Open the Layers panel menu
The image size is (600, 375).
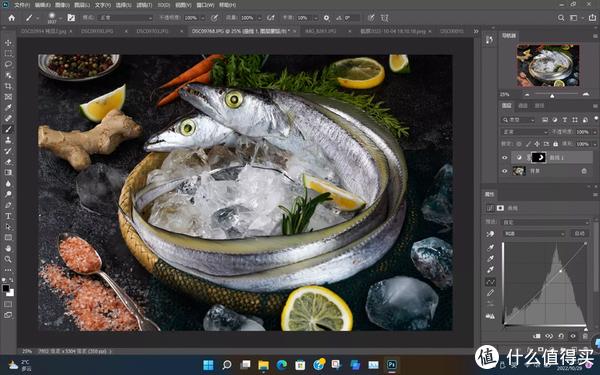[x=595, y=106]
